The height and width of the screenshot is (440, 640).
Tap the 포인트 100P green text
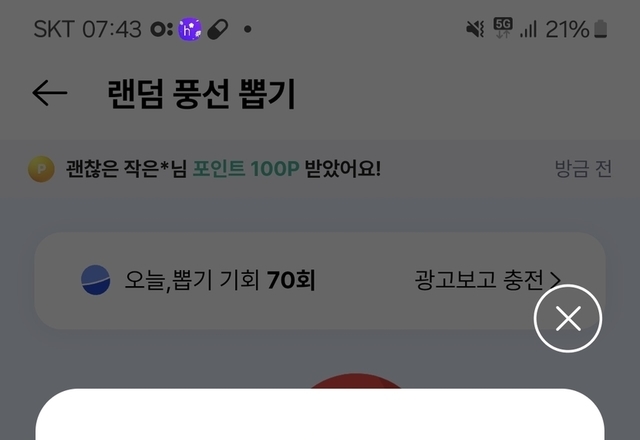(246, 169)
